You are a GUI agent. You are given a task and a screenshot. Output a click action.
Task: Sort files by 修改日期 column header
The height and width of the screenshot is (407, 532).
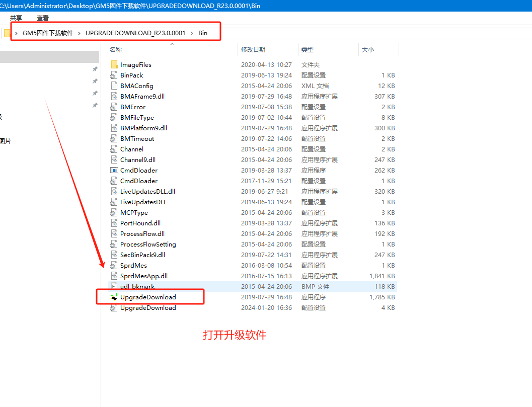253,50
